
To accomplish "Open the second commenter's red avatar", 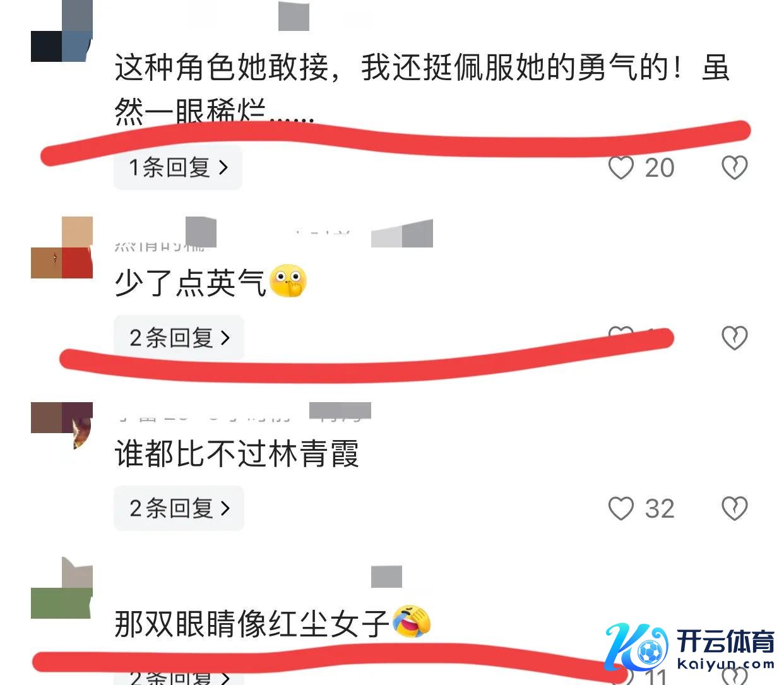I will [62, 247].
